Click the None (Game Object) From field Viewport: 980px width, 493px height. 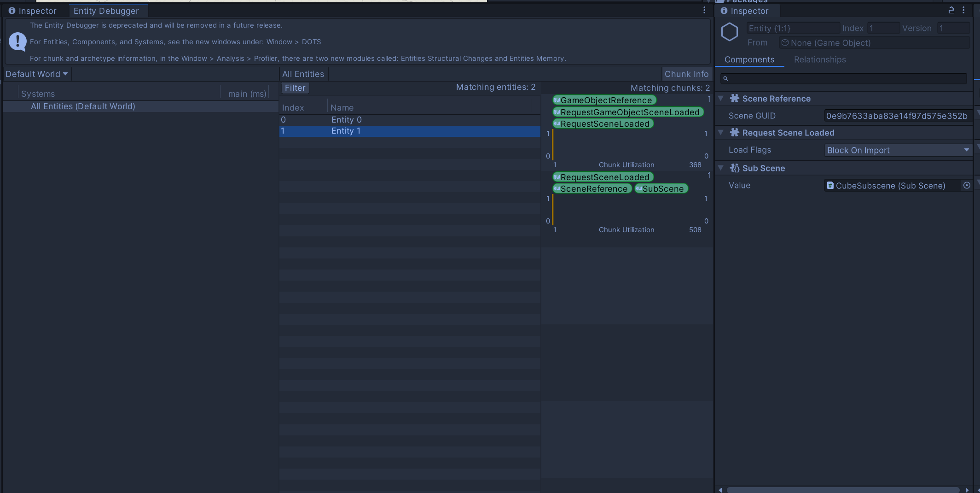point(874,43)
